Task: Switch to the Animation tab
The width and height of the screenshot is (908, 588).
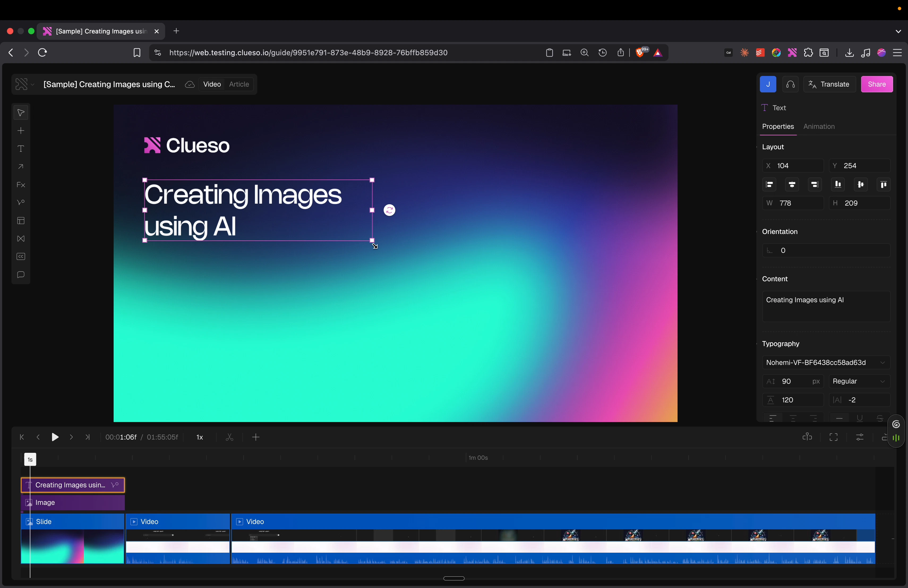Action: tap(819, 127)
